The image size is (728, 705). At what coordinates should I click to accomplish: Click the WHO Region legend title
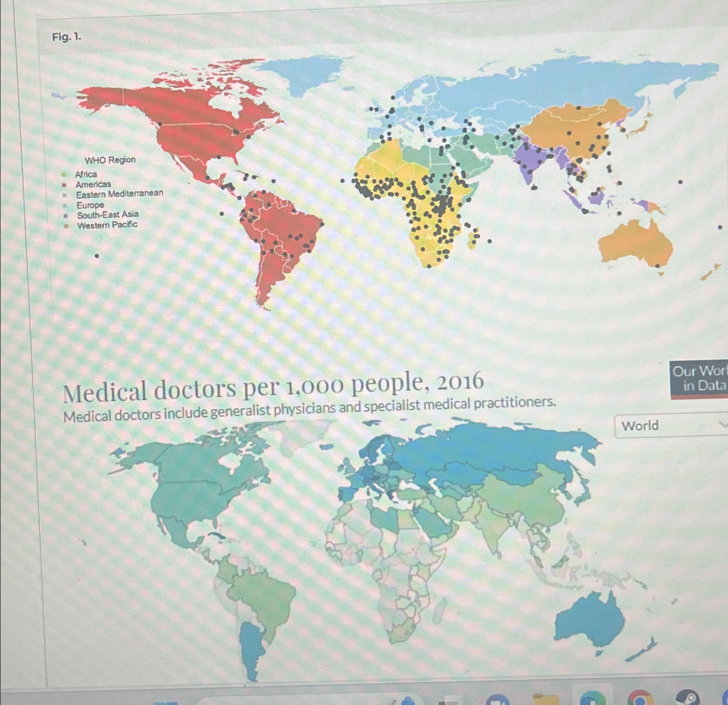point(110,160)
